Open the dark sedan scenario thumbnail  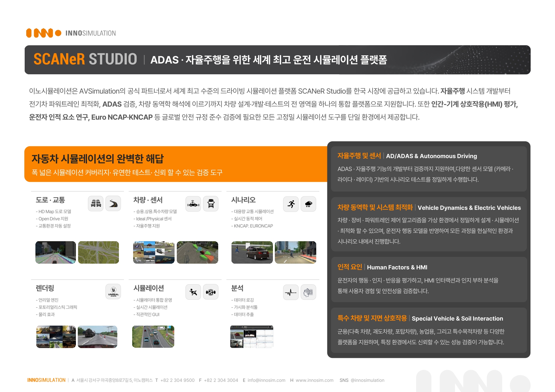tap(252, 252)
